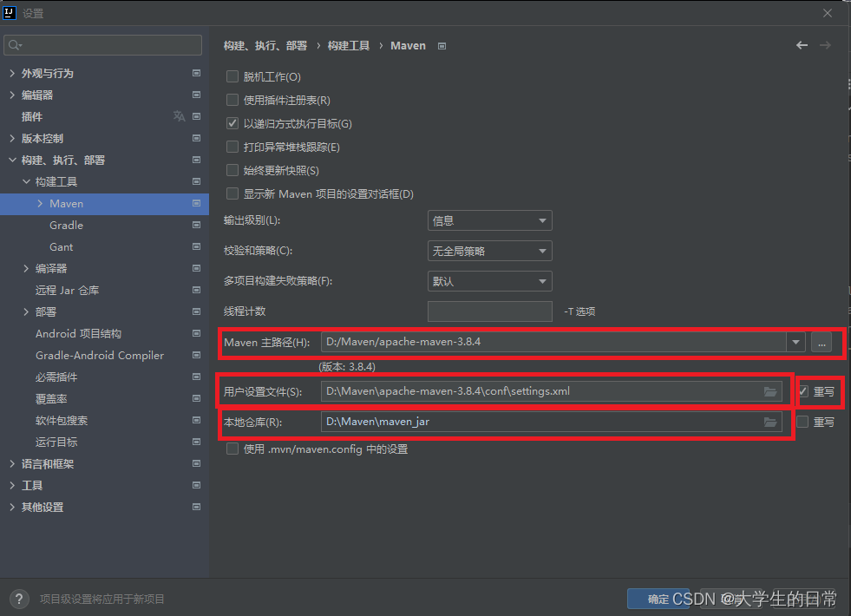Uncheck 以递归方式执行目标(G)
This screenshot has height=616, width=851.
pyautogui.click(x=232, y=123)
